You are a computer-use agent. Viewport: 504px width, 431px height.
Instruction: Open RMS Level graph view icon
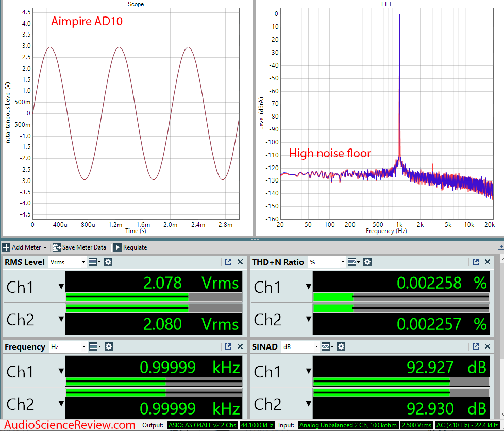[94, 262]
